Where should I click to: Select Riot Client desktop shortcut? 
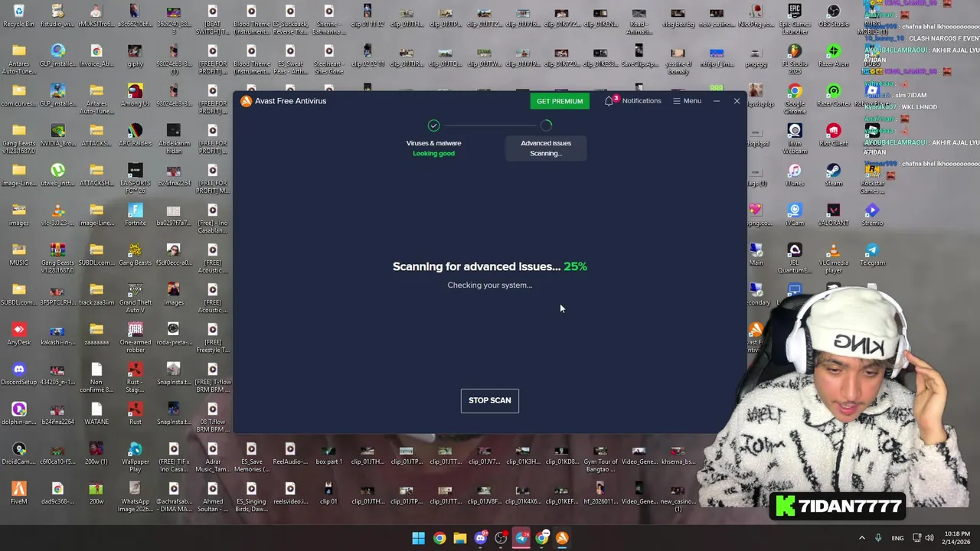833,135
